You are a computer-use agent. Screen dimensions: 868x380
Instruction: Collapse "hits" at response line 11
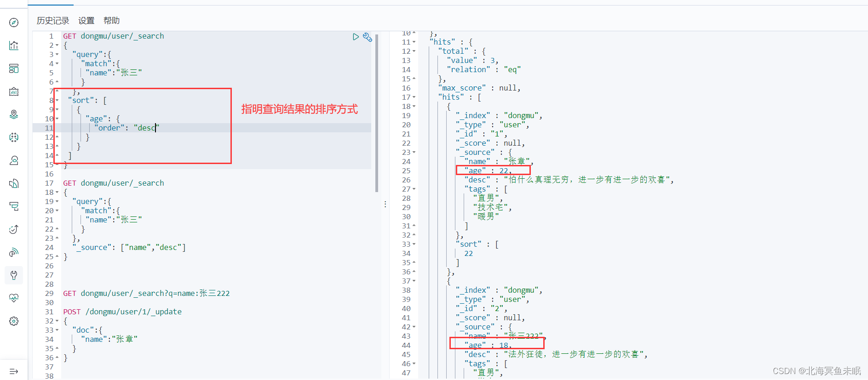(x=414, y=42)
